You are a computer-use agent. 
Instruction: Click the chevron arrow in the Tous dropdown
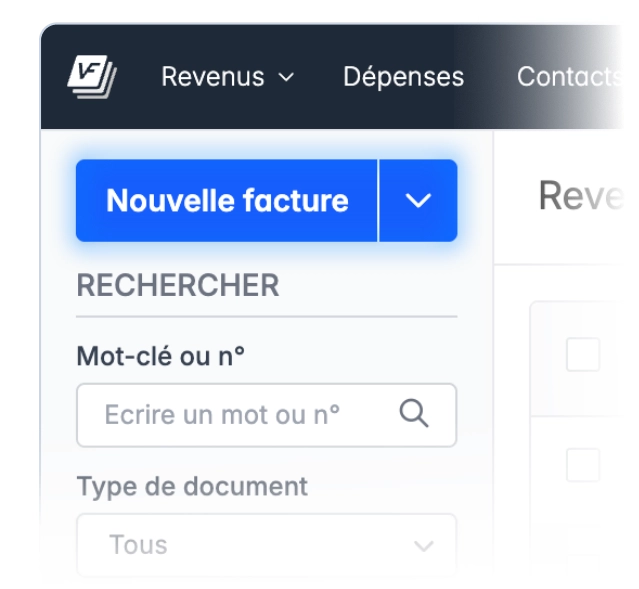click(424, 546)
